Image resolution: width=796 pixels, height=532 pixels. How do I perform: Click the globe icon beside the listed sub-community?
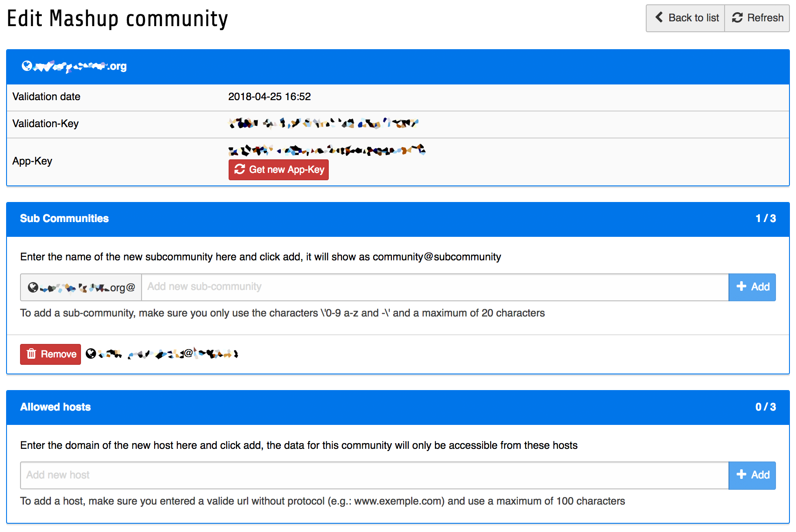pos(91,354)
